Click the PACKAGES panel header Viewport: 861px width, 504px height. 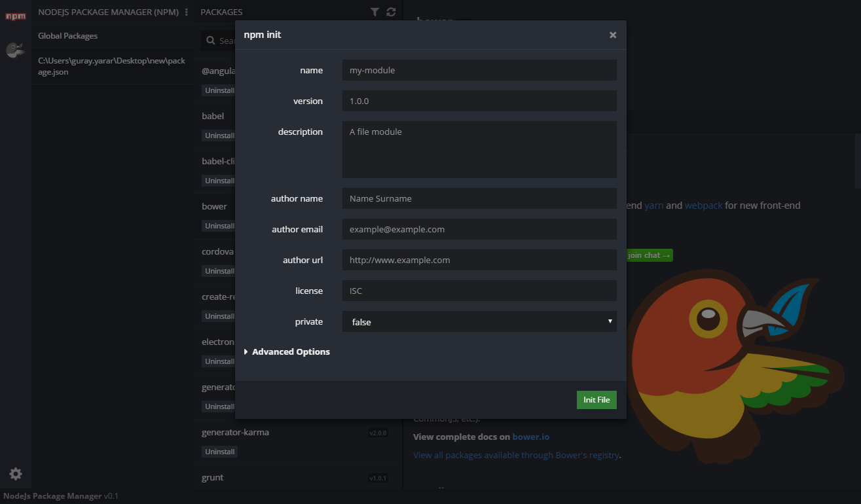(x=221, y=12)
